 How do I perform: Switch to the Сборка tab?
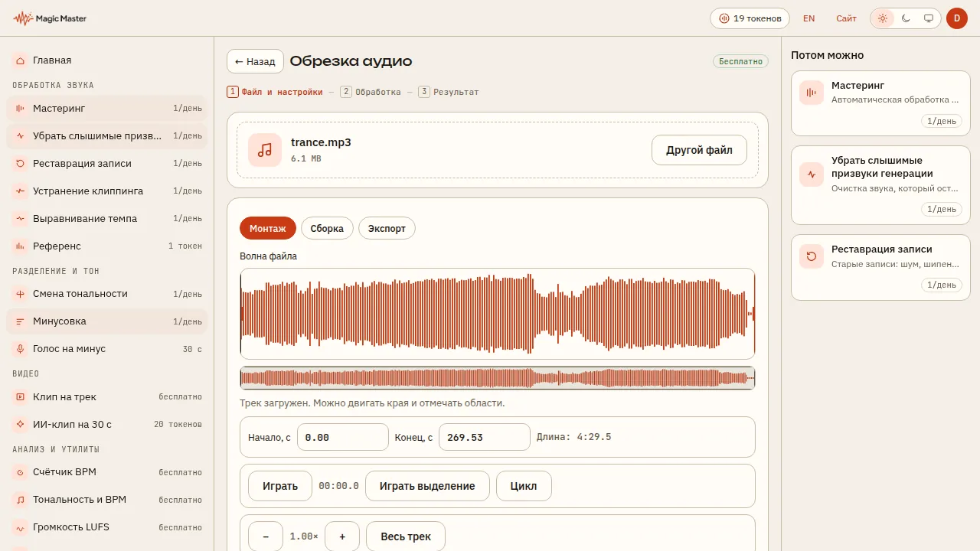[x=327, y=228]
